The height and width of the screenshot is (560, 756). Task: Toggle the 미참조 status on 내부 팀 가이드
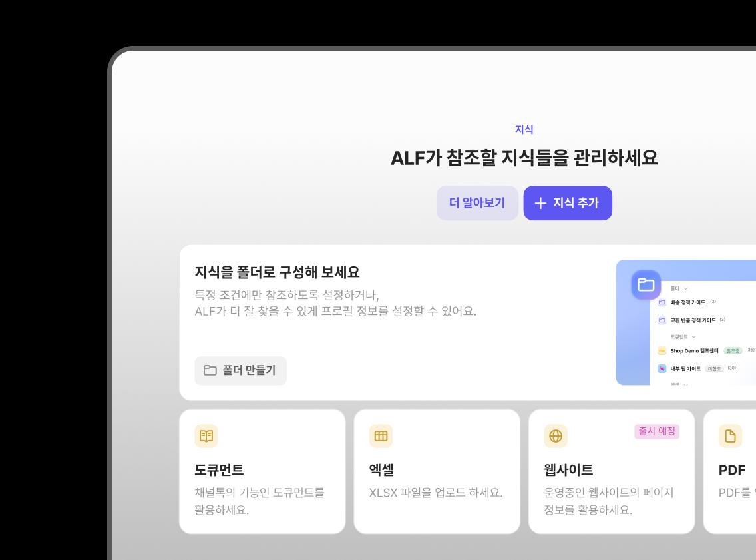[715, 368]
